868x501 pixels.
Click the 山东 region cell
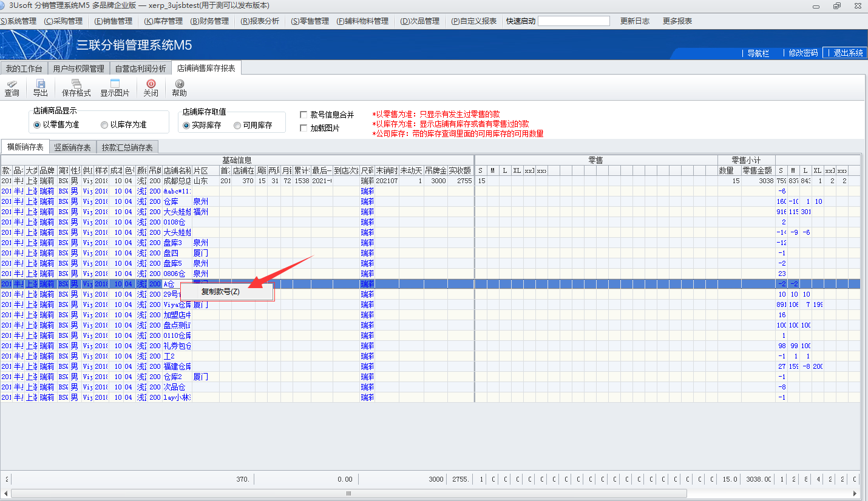[206, 181]
